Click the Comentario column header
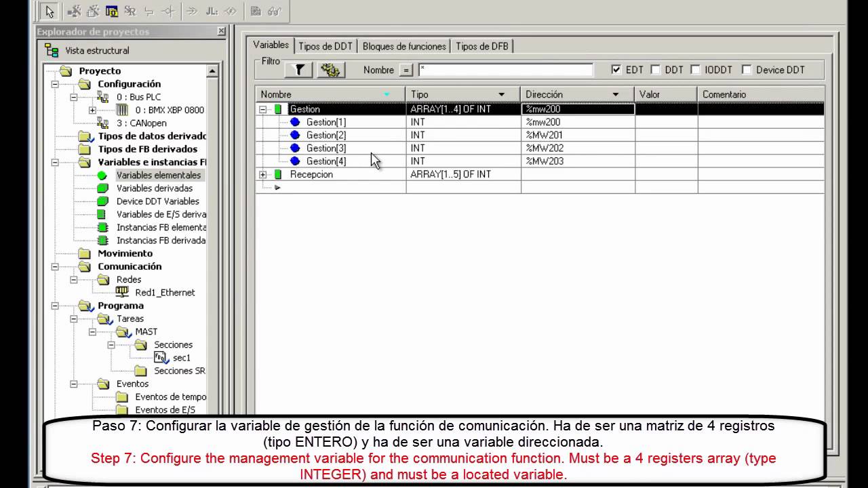868x488 pixels. pyautogui.click(x=761, y=94)
